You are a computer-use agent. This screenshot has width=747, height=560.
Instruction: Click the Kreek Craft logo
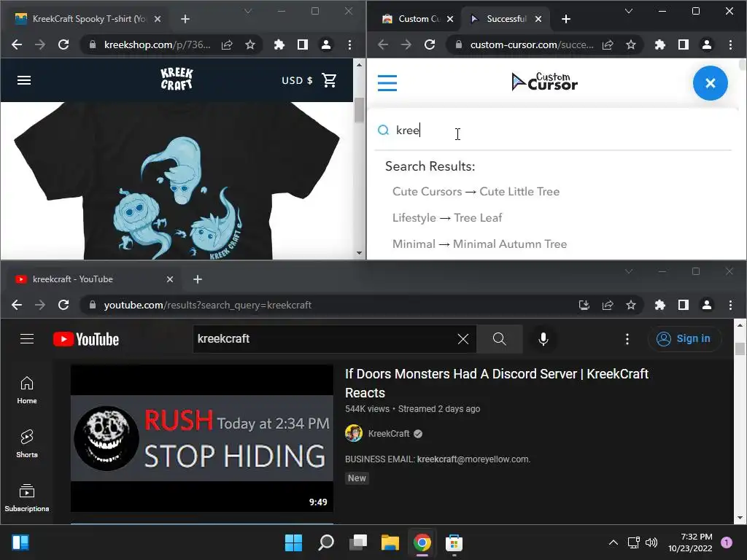coord(177,79)
